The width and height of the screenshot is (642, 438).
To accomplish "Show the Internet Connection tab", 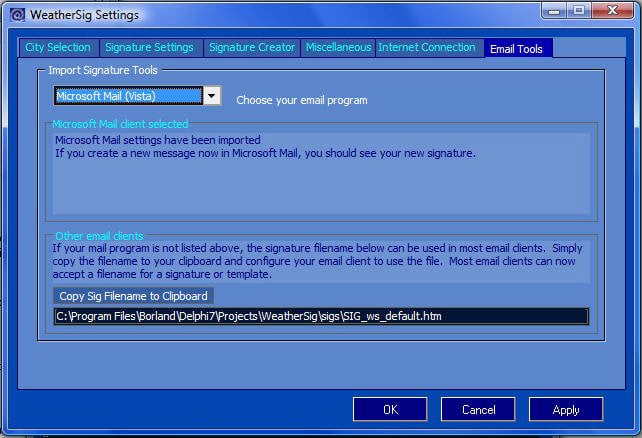I will click(x=427, y=48).
